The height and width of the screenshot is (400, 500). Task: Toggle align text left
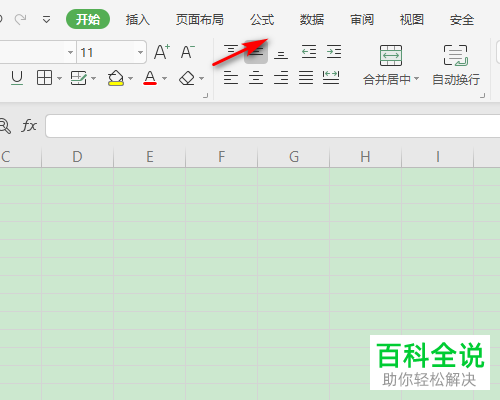231,78
